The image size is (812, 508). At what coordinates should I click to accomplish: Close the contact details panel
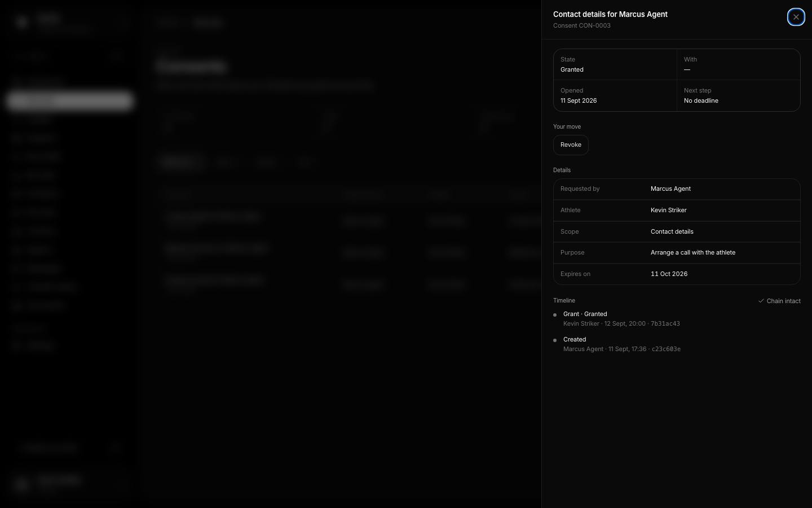(x=796, y=17)
